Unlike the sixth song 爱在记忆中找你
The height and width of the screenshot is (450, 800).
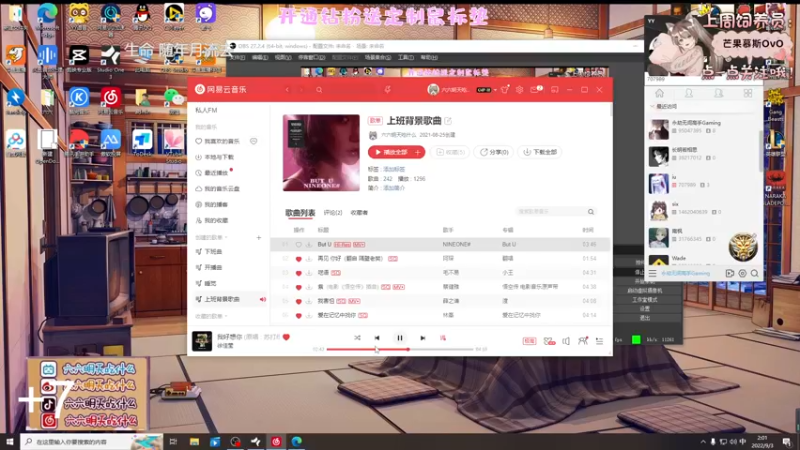pos(298,316)
